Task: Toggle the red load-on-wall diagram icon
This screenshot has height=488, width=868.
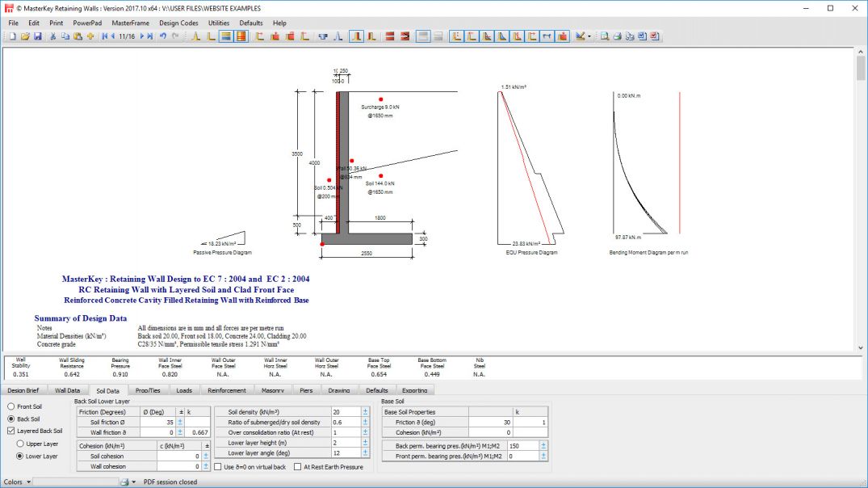Action: click(563, 36)
